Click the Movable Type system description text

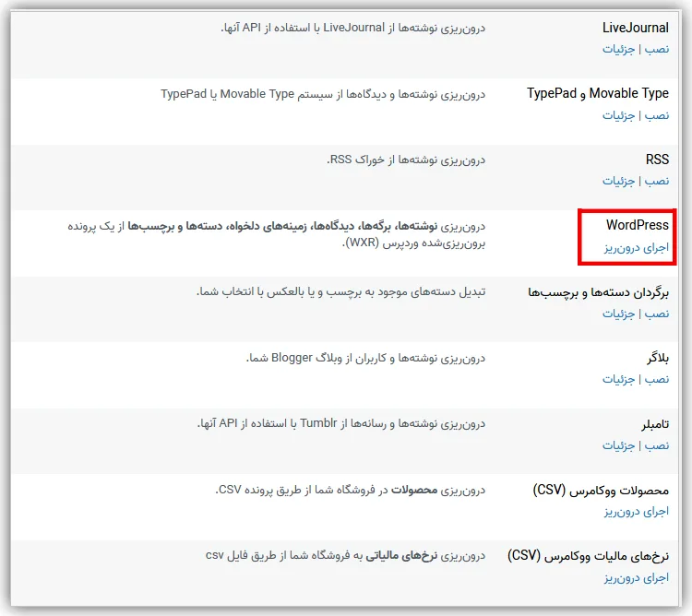pyautogui.click(x=323, y=94)
